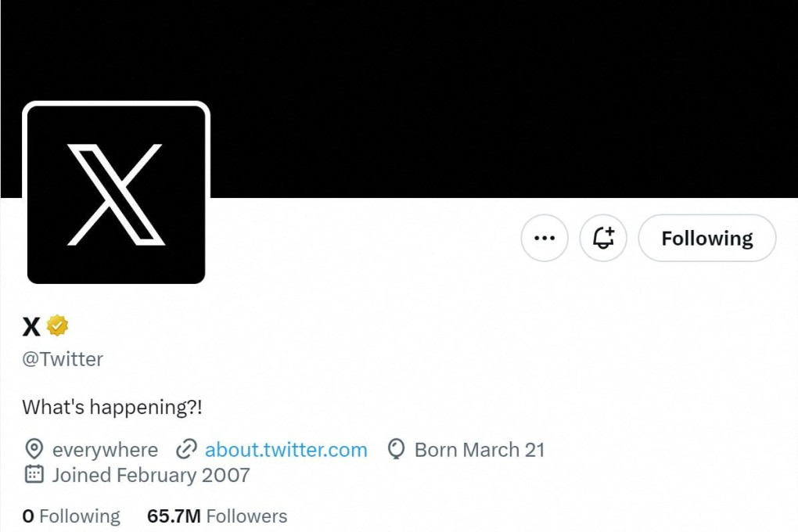
Task: Click the header banner image
Action: (469, 94)
